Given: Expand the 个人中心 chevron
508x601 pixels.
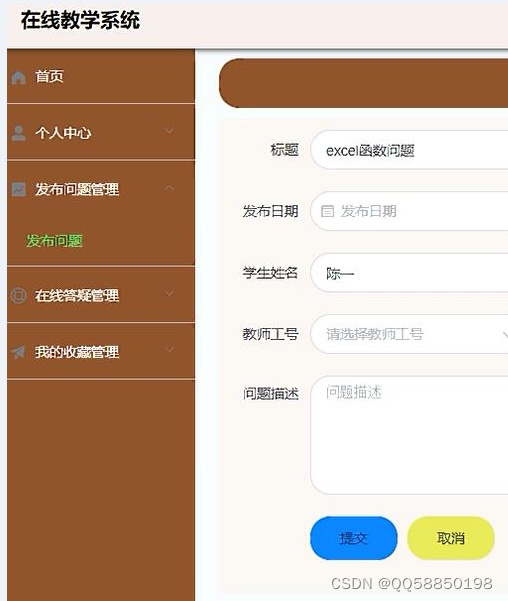Looking at the screenshot, I should point(169,131).
